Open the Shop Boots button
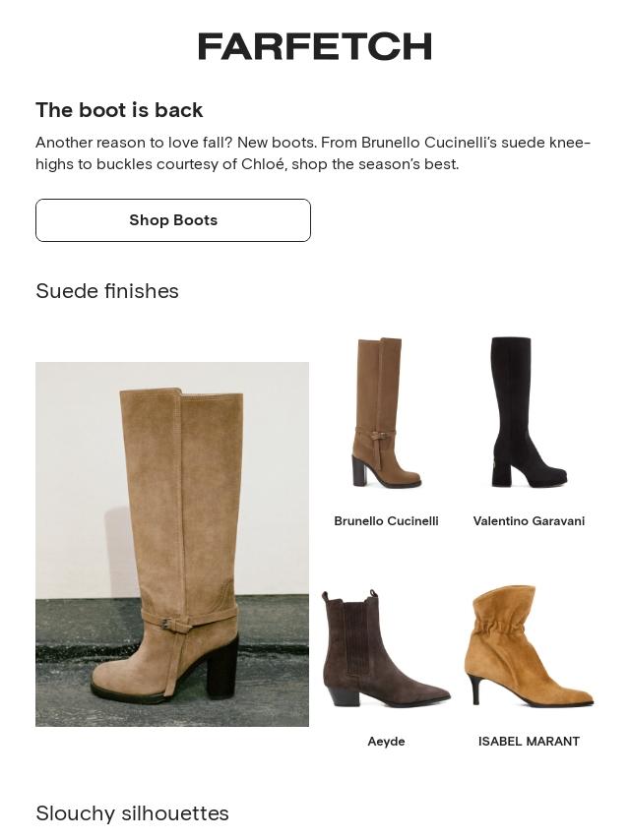The image size is (630, 840). tap(173, 220)
